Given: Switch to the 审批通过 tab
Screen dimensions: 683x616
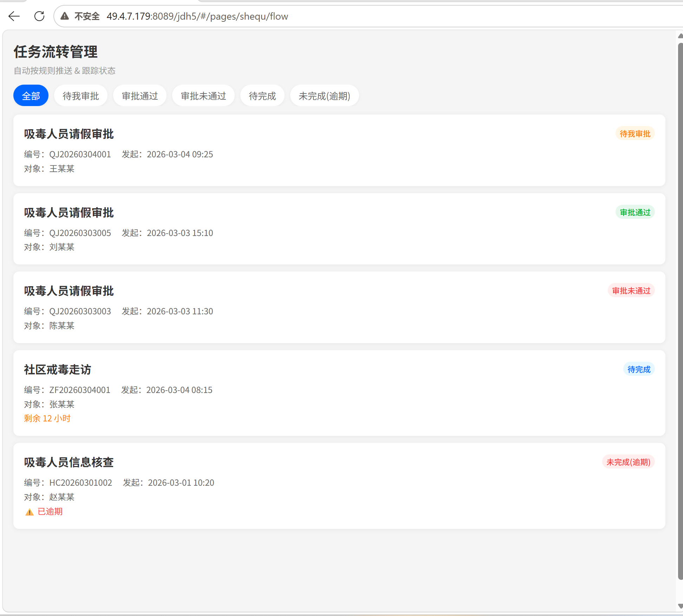Looking at the screenshot, I should click(140, 96).
